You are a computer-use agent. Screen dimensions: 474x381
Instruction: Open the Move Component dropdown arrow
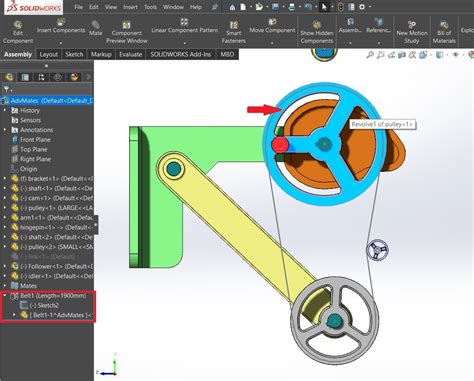point(272,43)
